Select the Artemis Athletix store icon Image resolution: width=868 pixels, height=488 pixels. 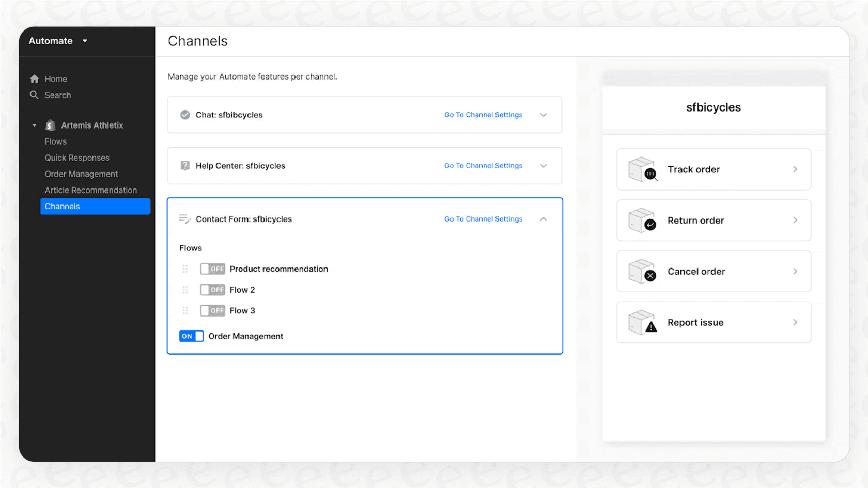[x=50, y=125]
